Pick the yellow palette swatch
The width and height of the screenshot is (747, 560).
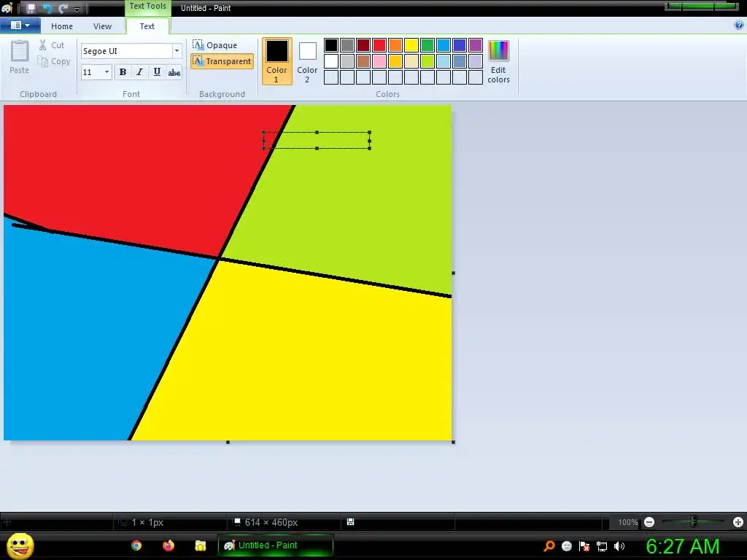411,45
